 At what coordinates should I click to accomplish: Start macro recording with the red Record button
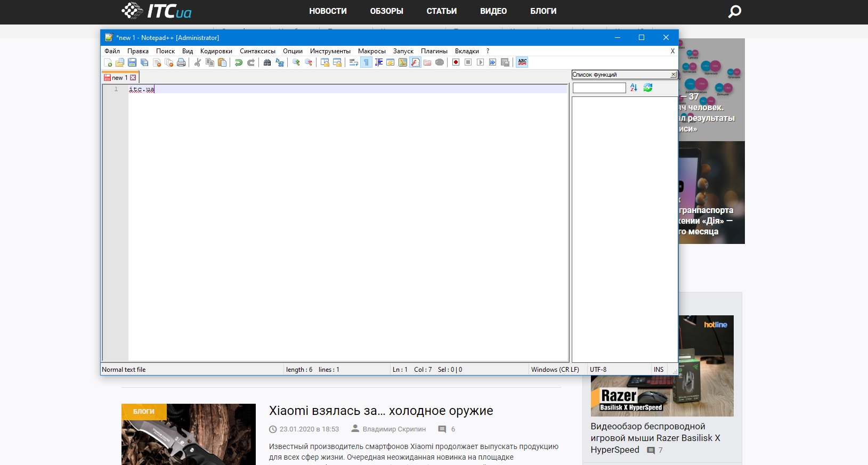456,62
